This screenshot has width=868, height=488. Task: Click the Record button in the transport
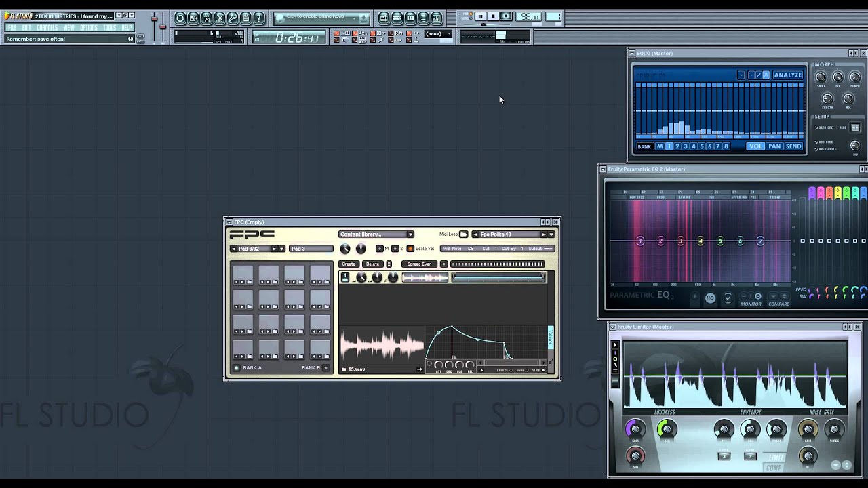coord(506,16)
